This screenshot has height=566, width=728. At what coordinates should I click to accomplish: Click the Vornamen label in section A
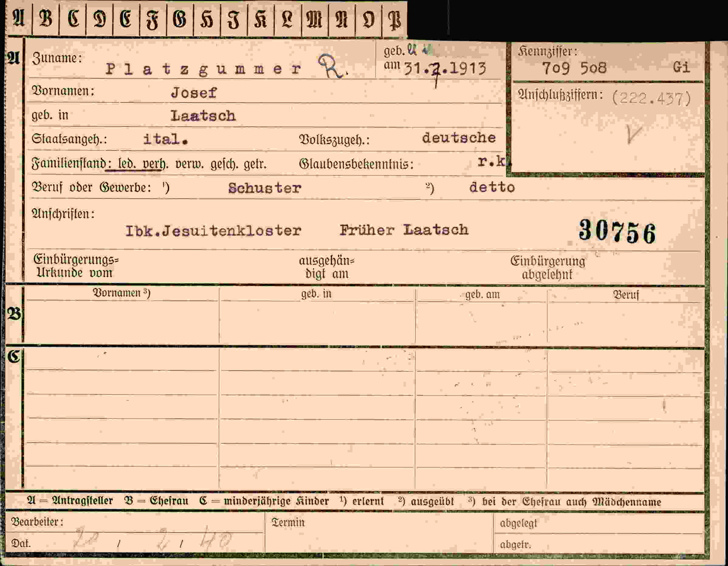click(63, 91)
